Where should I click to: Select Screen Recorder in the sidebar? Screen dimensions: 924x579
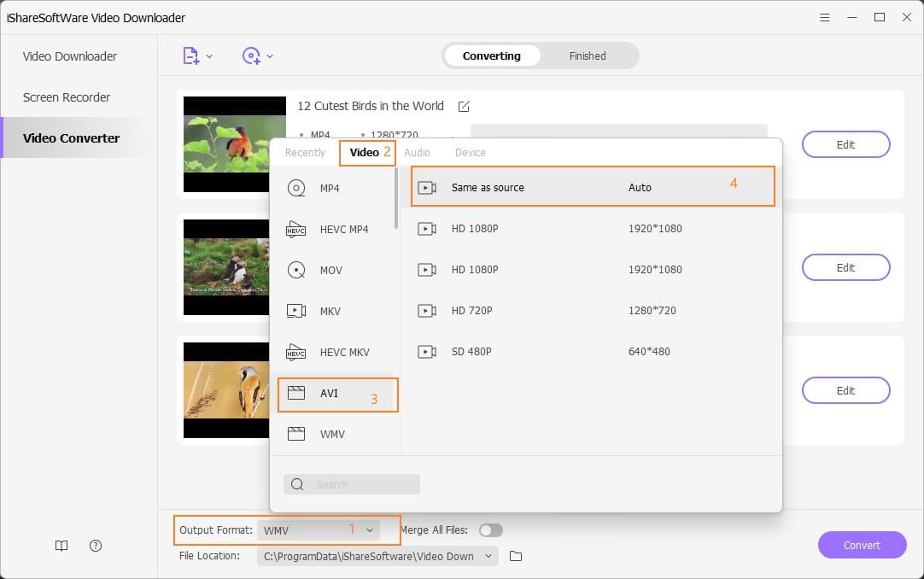pyautogui.click(x=66, y=97)
